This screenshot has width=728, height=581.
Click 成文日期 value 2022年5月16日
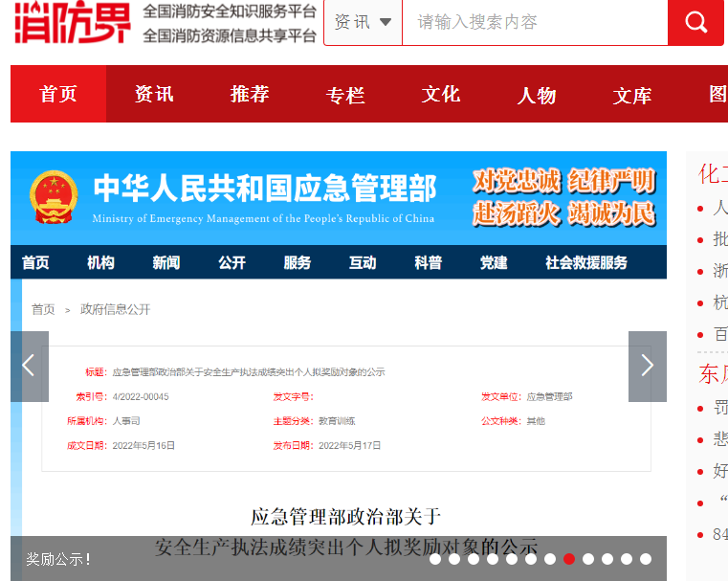(143, 446)
